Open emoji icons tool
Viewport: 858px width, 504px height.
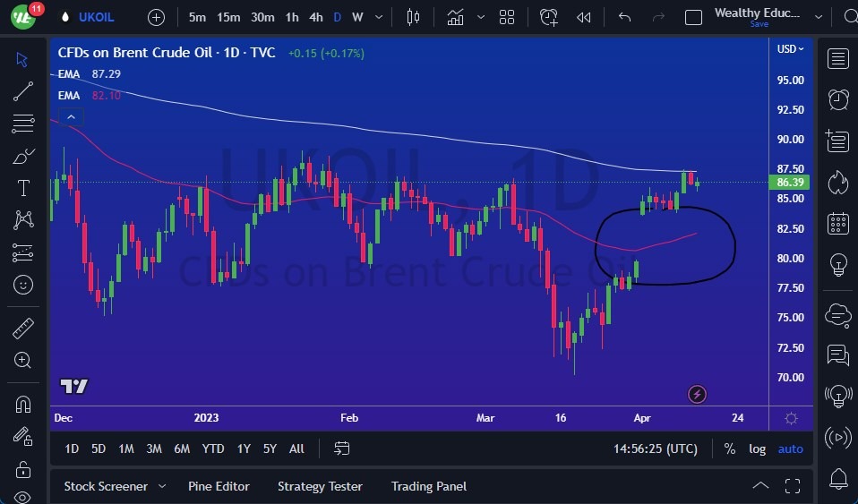[22, 285]
